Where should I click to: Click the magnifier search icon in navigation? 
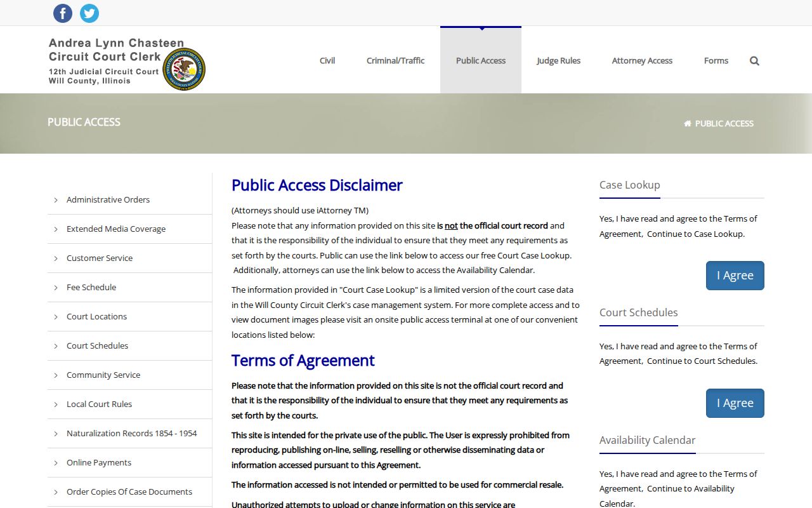pos(754,61)
